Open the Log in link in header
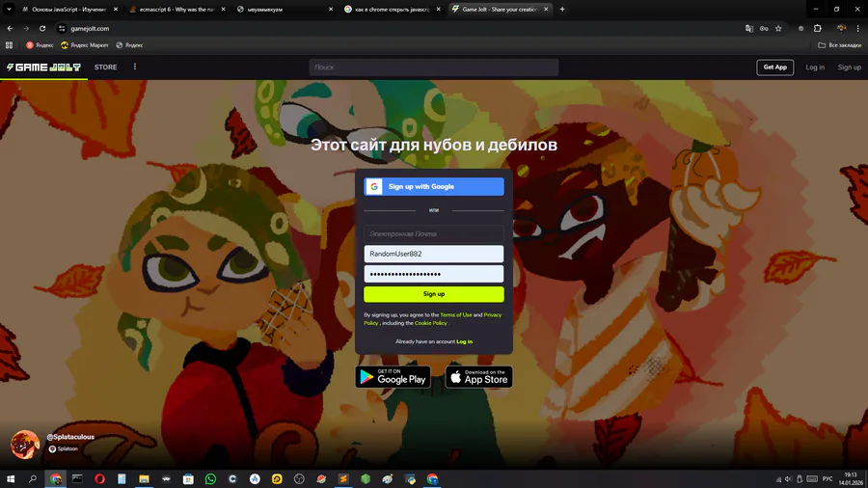Screen dimensions: 868x488 point(814,67)
